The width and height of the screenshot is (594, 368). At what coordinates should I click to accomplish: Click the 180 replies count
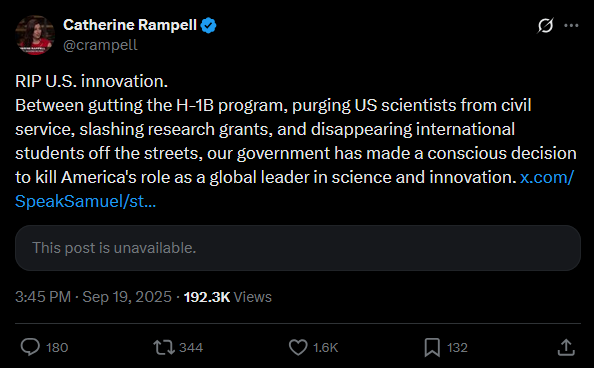(x=57, y=348)
